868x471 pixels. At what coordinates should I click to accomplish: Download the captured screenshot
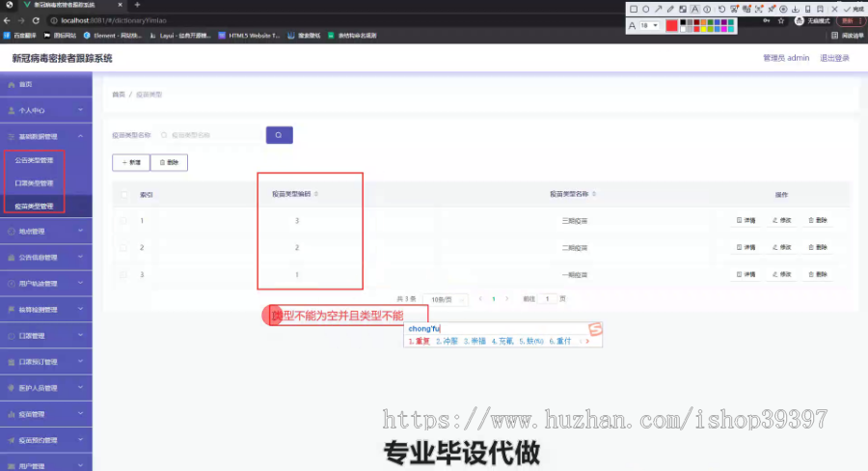point(796,10)
